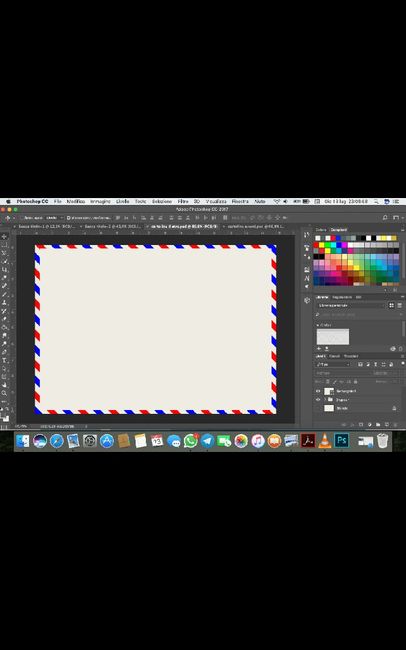
Task: Select the Rectangular Marquee tool
Action: (x=4, y=245)
